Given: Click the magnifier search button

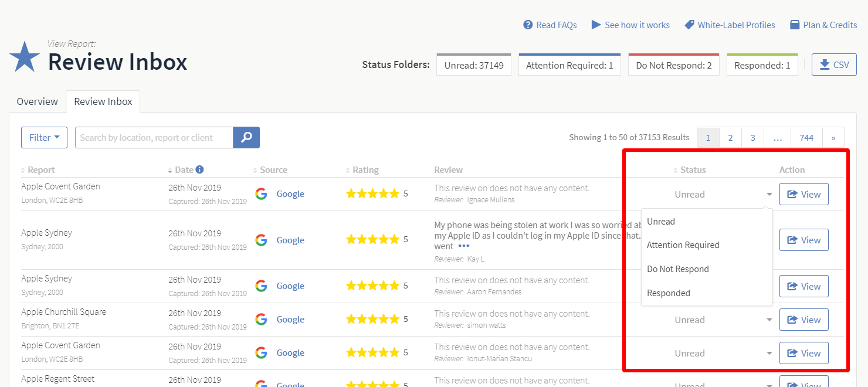Looking at the screenshot, I should [246, 137].
